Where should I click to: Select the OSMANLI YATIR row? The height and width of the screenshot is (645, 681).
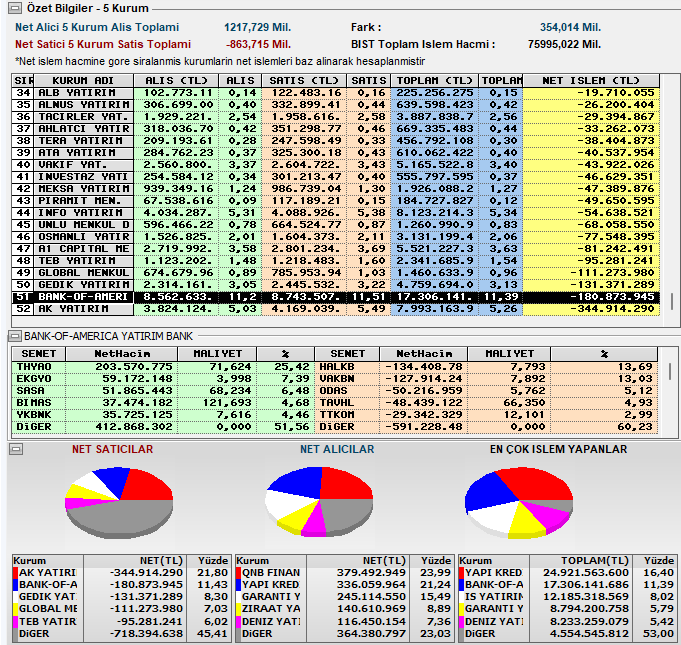pos(336,237)
